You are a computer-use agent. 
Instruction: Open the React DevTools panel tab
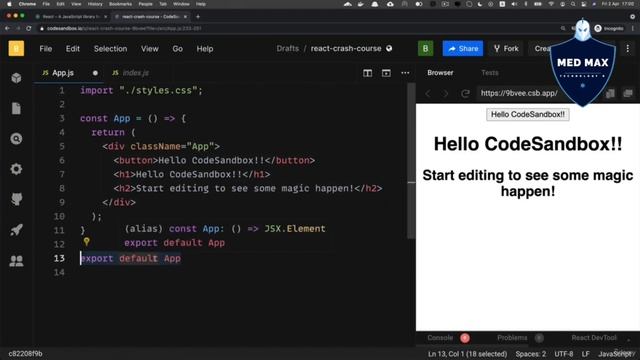(x=594, y=338)
